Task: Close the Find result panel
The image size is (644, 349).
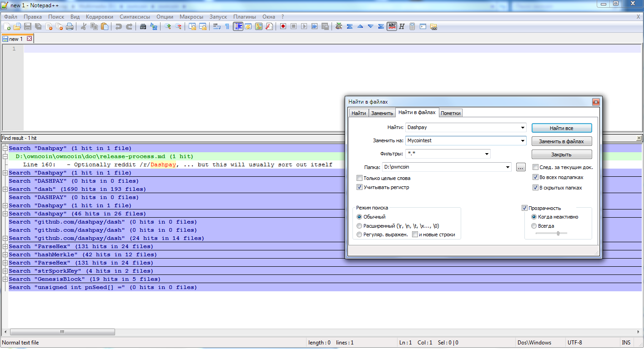Action: [x=639, y=138]
